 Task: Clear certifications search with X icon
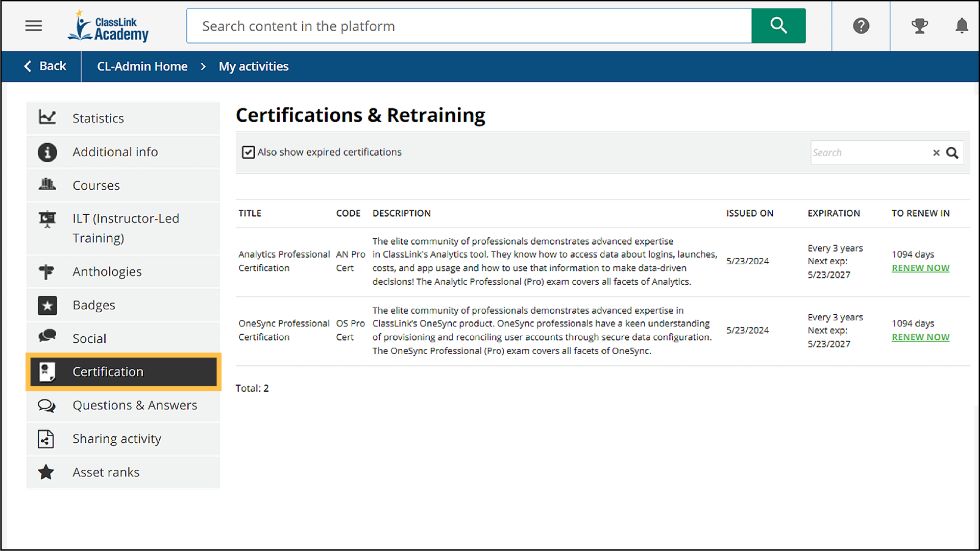point(936,153)
